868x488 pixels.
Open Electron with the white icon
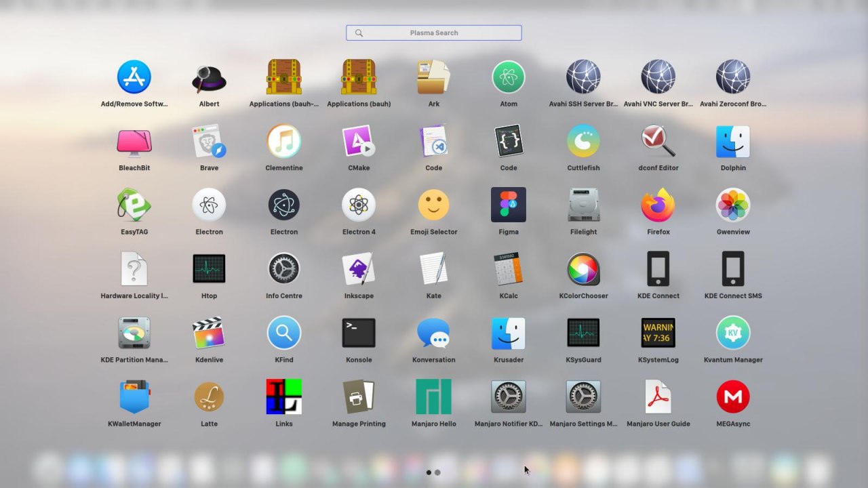tap(209, 205)
